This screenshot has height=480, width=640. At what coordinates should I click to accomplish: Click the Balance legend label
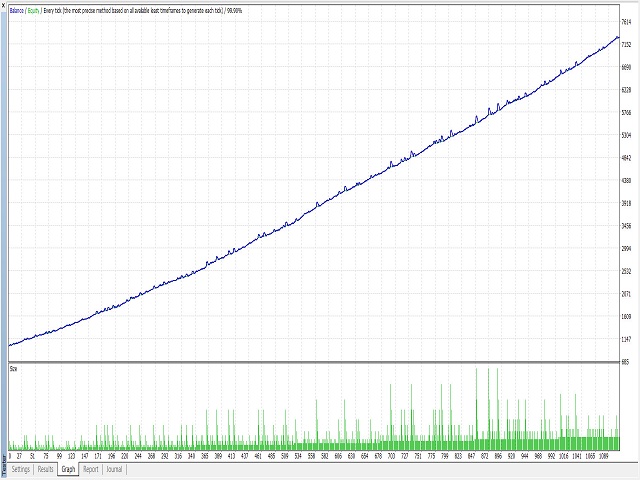[x=16, y=11]
